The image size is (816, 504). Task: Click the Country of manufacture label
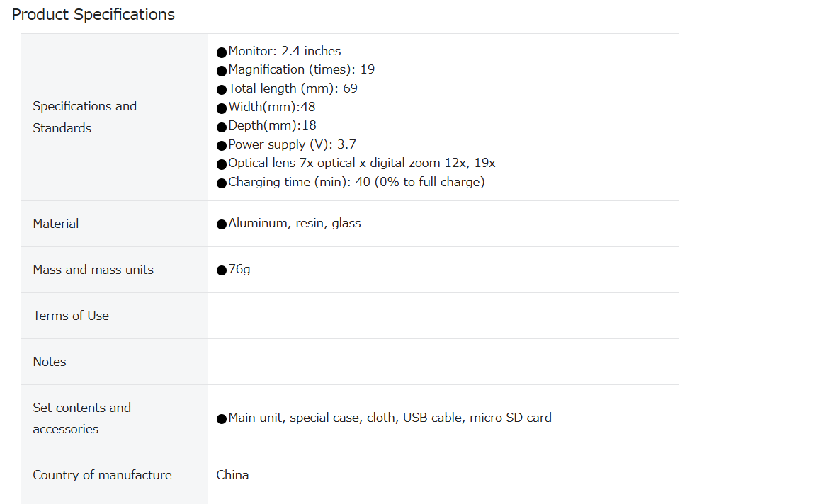coord(102,475)
